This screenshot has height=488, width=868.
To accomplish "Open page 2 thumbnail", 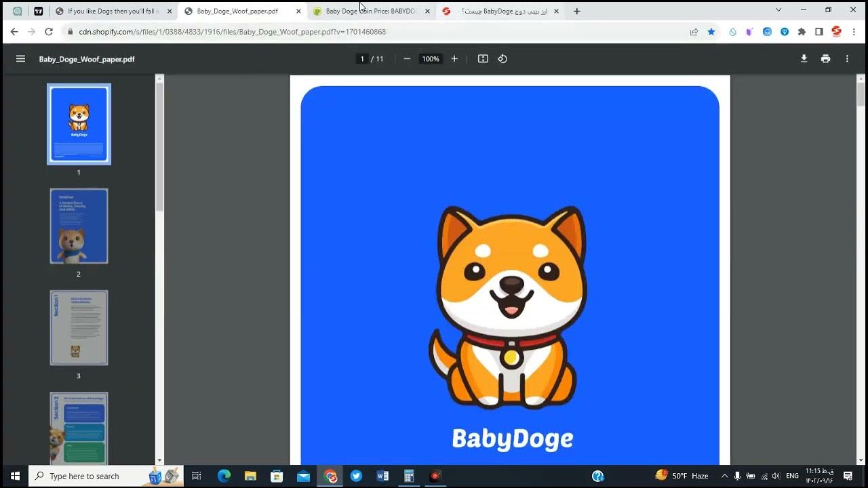I will tap(79, 226).
